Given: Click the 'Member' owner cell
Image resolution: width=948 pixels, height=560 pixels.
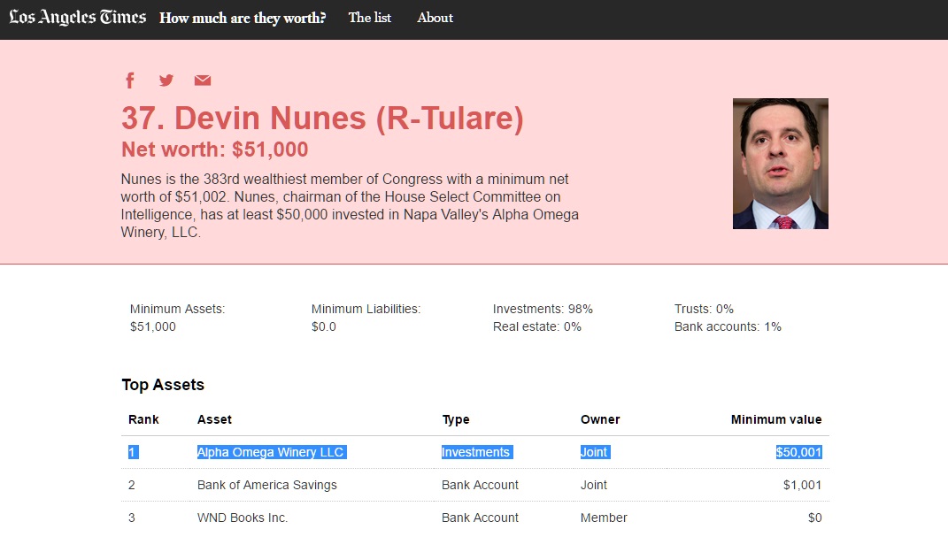Looking at the screenshot, I should 604,518.
